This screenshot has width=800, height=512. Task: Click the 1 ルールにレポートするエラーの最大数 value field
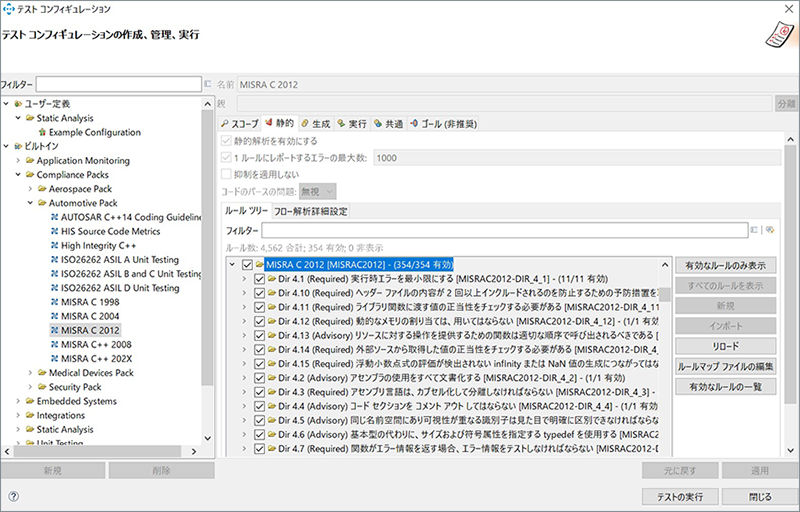[578, 158]
